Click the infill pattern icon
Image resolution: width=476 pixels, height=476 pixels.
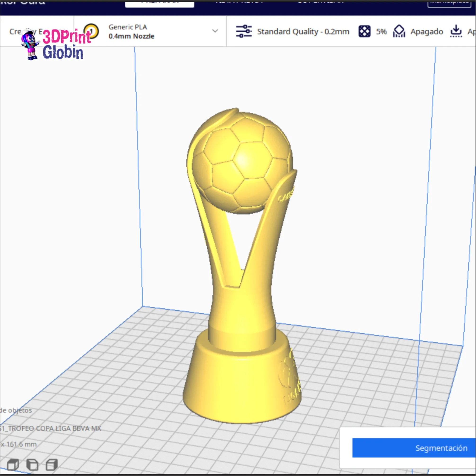click(364, 31)
